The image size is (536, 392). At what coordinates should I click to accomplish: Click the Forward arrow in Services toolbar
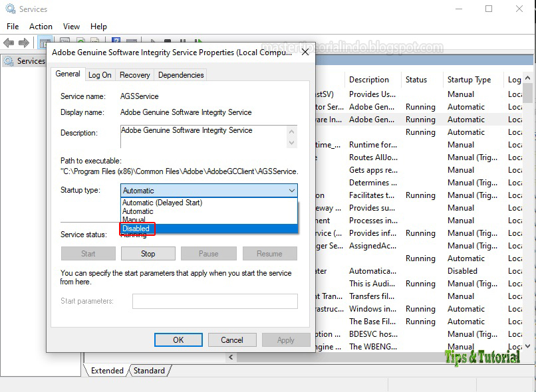[23, 43]
